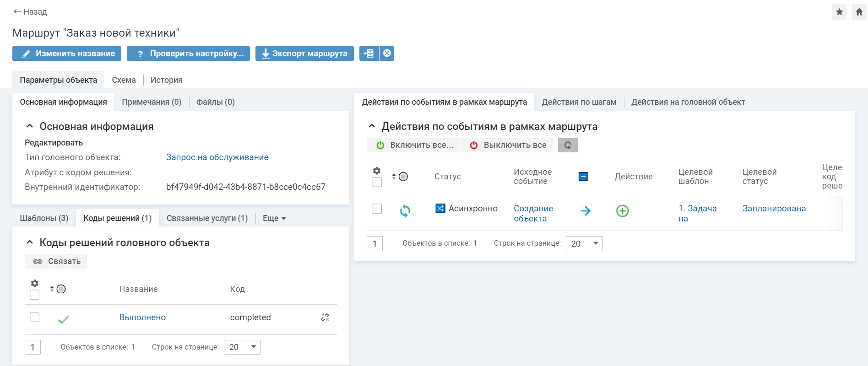Click the delete route cross icon

pos(387,54)
